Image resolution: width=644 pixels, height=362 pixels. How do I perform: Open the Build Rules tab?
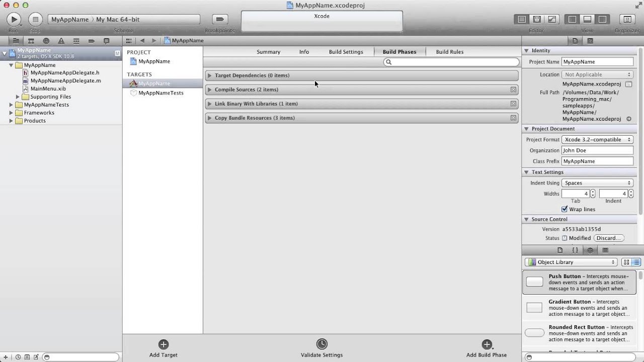pyautogui.click(x=450, y=52)
